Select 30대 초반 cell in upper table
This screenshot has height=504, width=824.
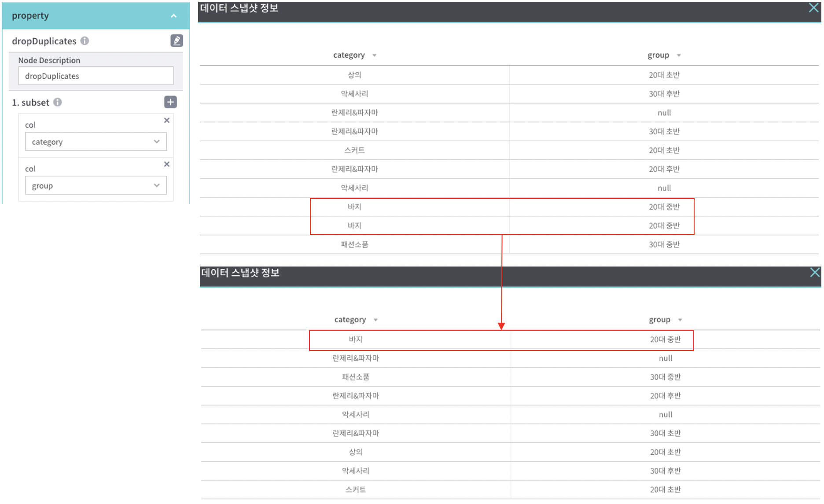[x=664, y=131]
